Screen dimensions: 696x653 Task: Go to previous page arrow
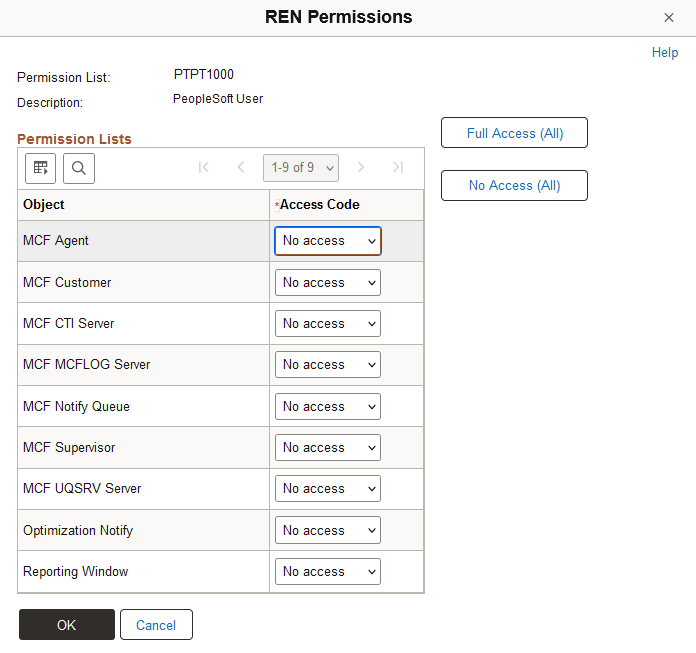click(241, 167)
